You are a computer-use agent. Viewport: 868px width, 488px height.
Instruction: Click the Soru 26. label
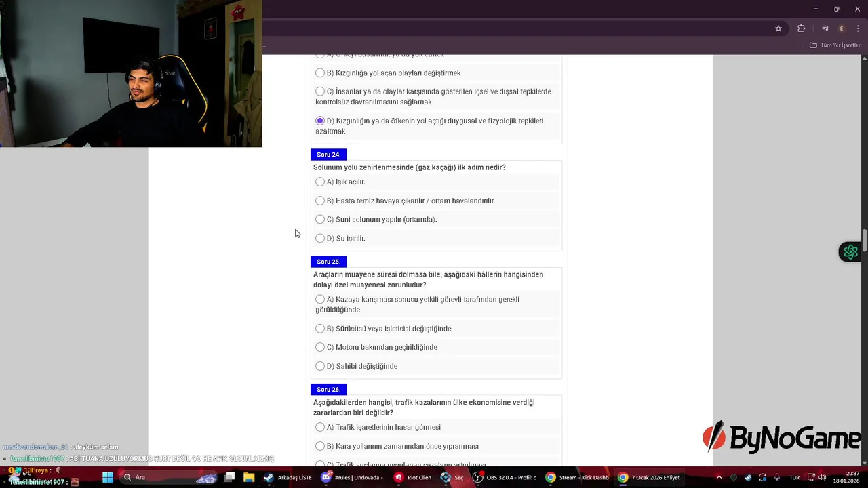329,390
